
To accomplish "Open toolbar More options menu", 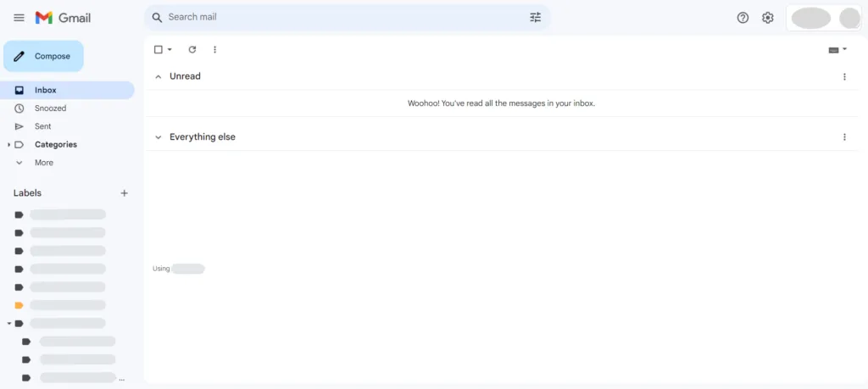I will pos(214,49).
